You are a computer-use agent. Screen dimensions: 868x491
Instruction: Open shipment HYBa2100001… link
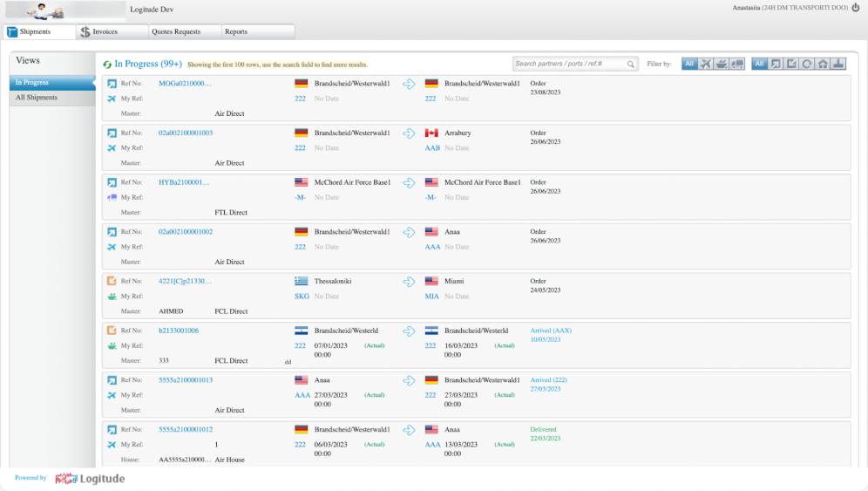tap(184, 182)
